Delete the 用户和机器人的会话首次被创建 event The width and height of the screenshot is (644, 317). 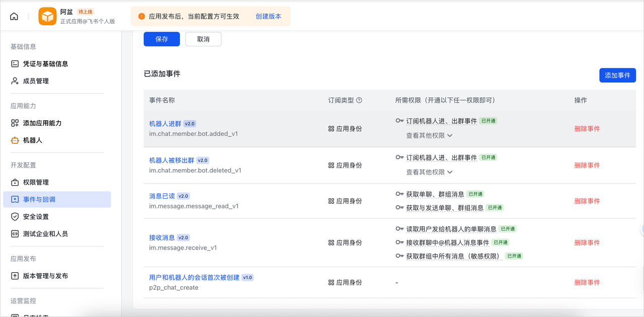(587, 283)
